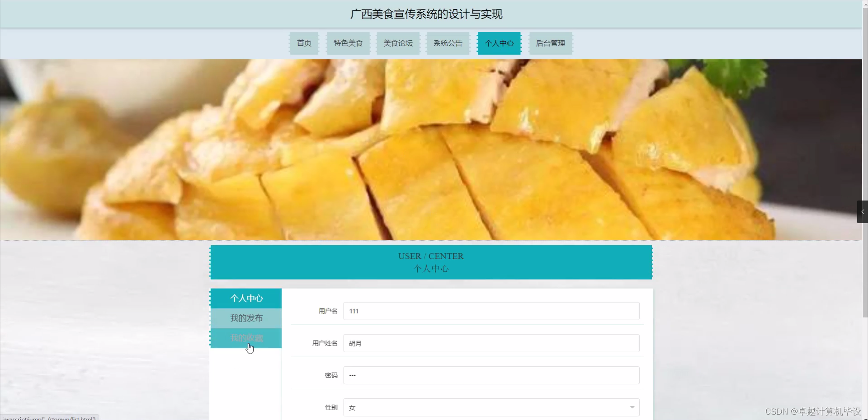Click 我的收藏 to view favorites
This screenshot has width=868, height=420.
click(246, 338)
